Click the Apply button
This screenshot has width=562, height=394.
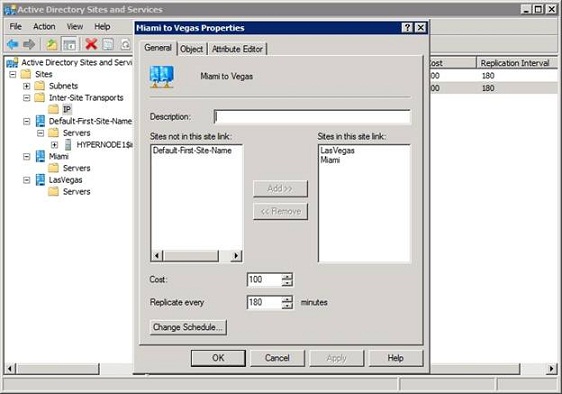[337, 358]
